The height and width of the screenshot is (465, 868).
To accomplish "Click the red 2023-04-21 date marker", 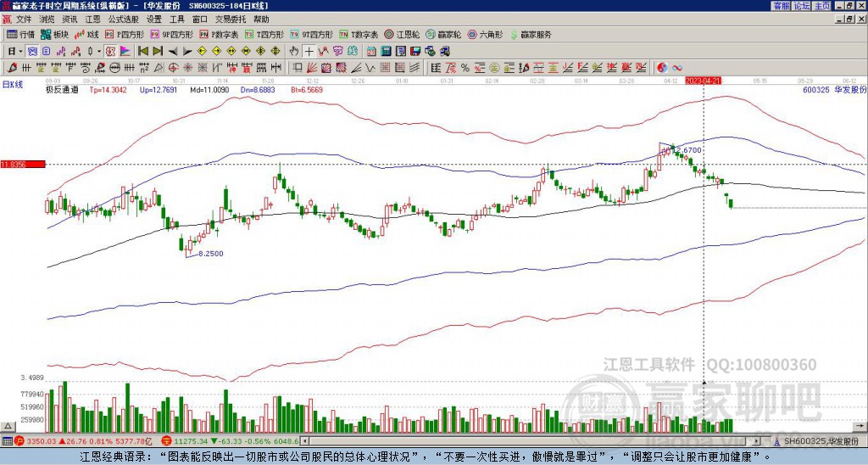I will (x=703, y=81).
